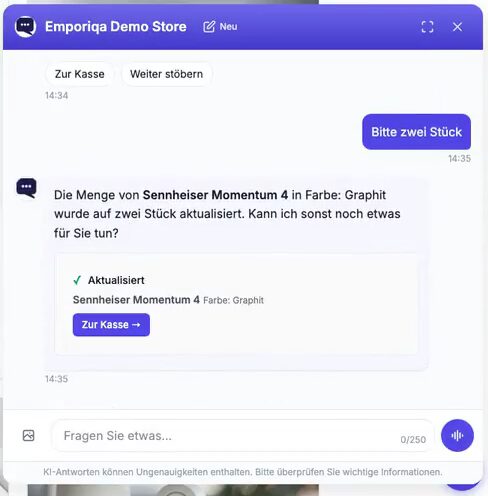The width and height of the screenshot is (488, 496).
Task: Click the 14:35 timestamp under user message
Action: 459,159
